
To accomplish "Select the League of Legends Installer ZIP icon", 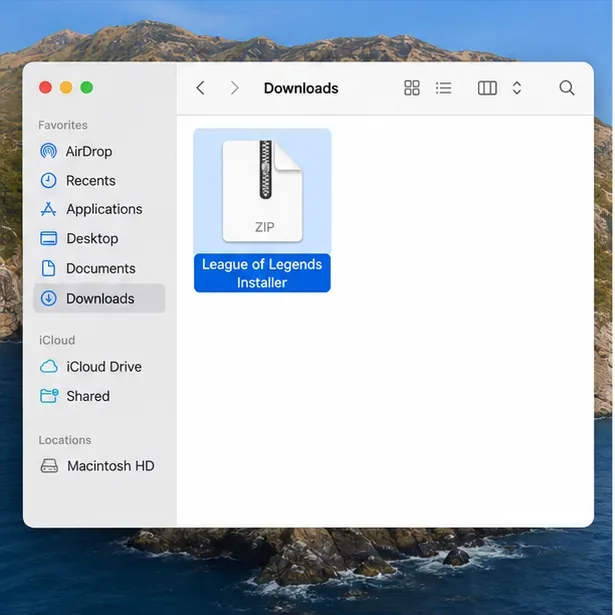I will [x=262, y=191].
